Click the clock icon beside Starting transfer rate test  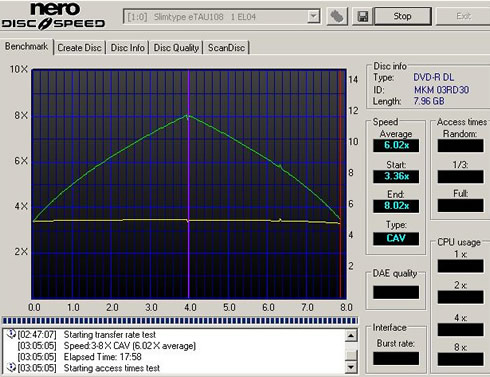click(x=12, y=334)
